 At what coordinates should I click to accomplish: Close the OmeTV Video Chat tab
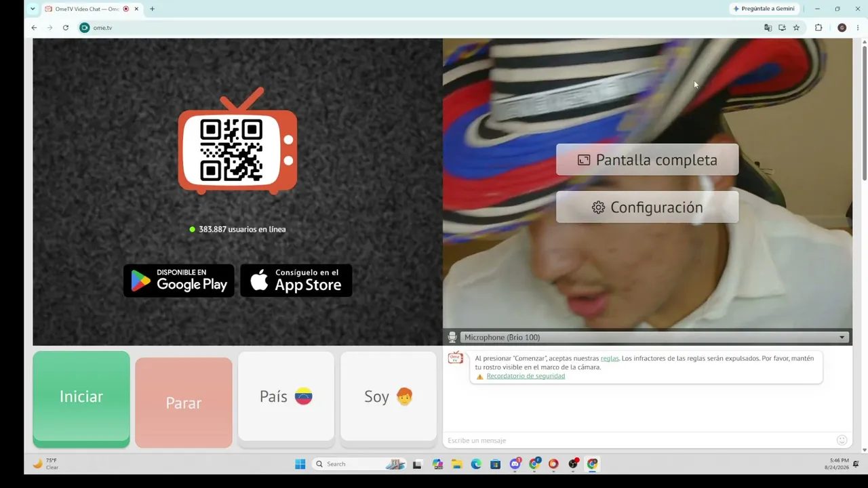click(x=136, y=9)
